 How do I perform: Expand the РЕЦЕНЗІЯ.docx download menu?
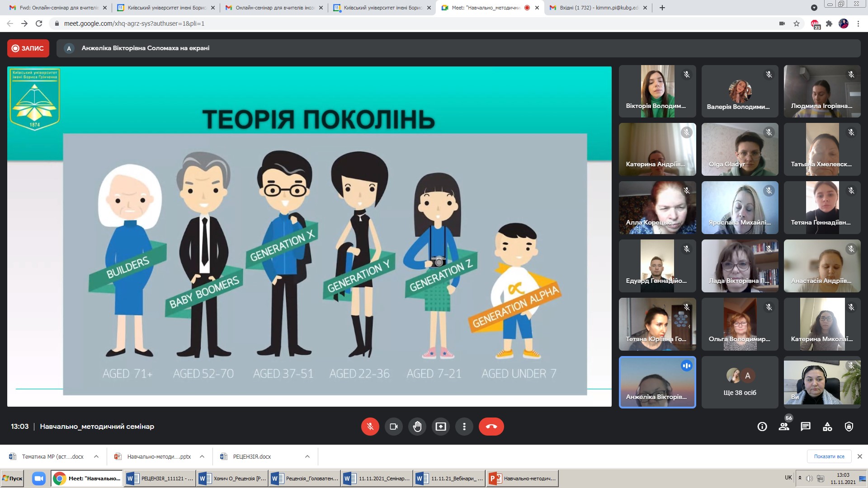307,457
